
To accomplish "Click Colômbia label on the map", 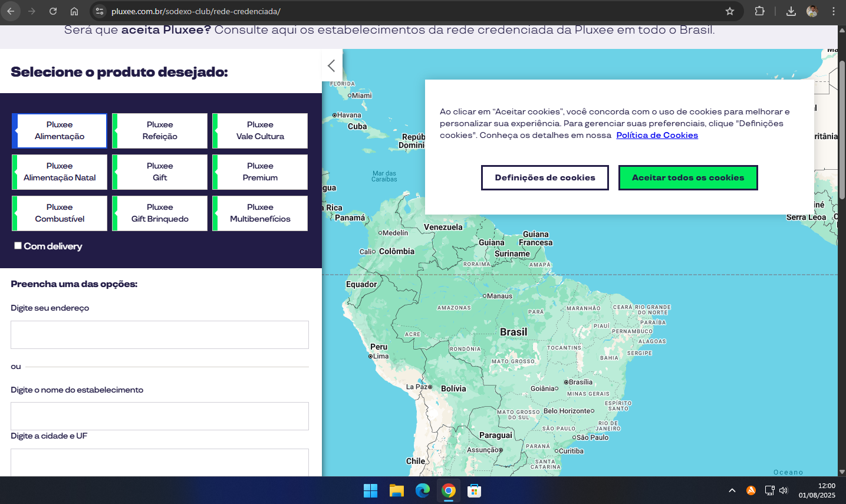I will click(x=397, y=251).
